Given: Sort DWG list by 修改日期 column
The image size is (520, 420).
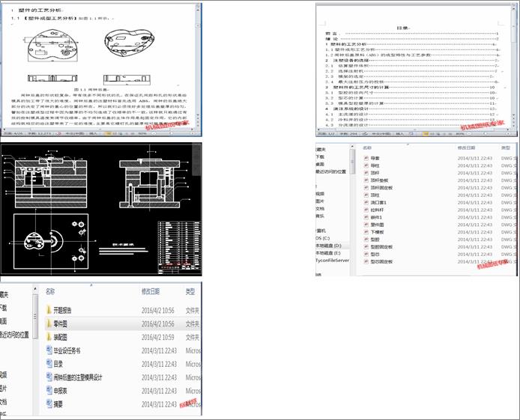Looking at the screenshot, I should point(466,147).
